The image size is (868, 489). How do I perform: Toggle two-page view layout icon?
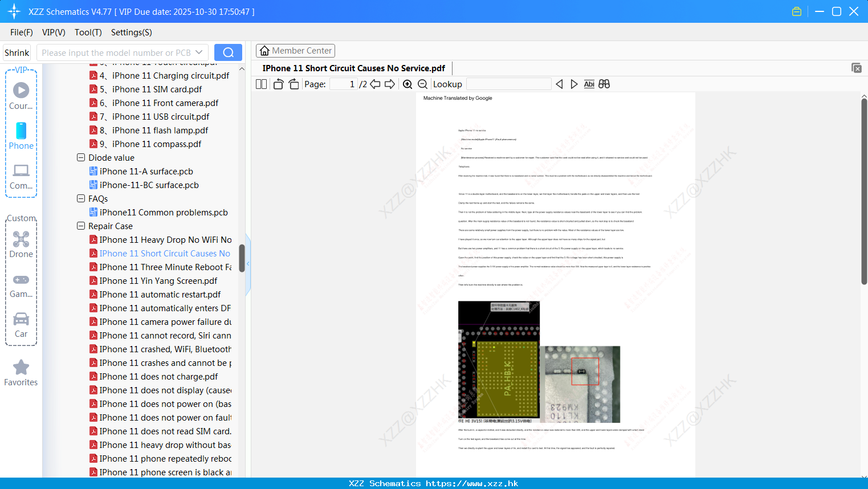coord(262,84)
